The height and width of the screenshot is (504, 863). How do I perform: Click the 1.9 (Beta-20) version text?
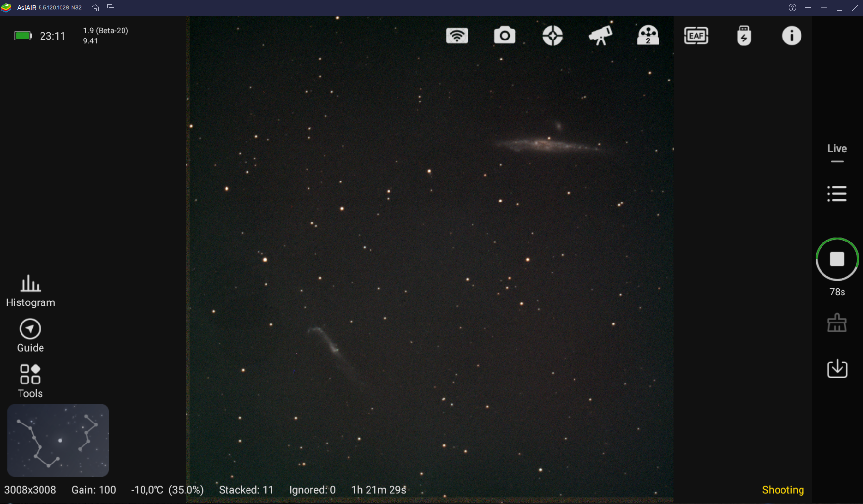(105, 30)
